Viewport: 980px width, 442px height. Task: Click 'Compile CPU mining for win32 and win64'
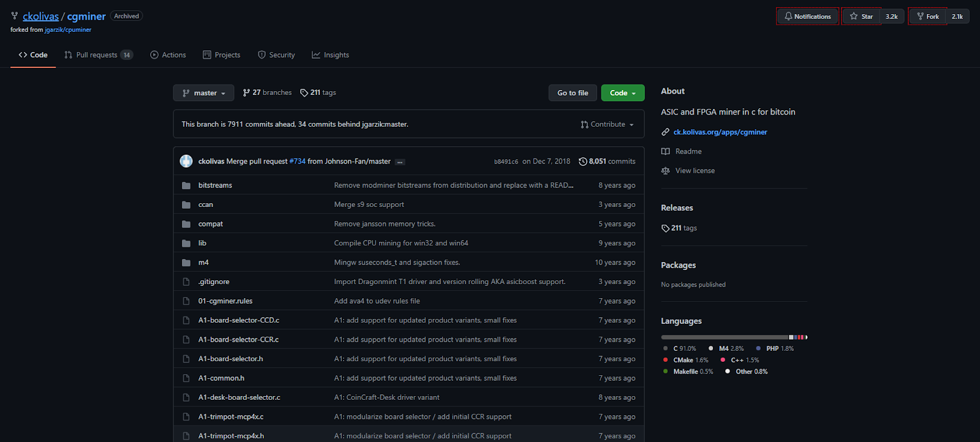pos(401,243)
